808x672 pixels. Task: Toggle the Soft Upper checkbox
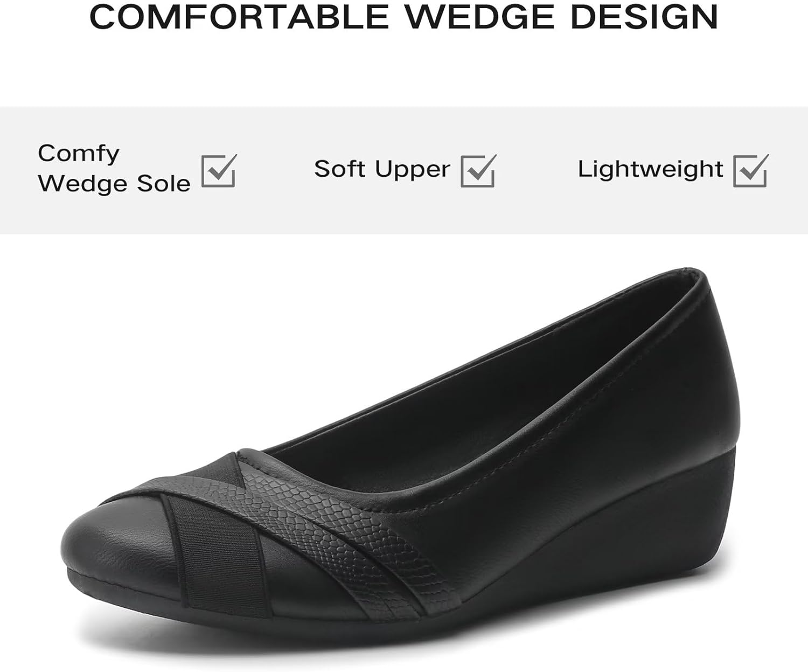[478, 171]
